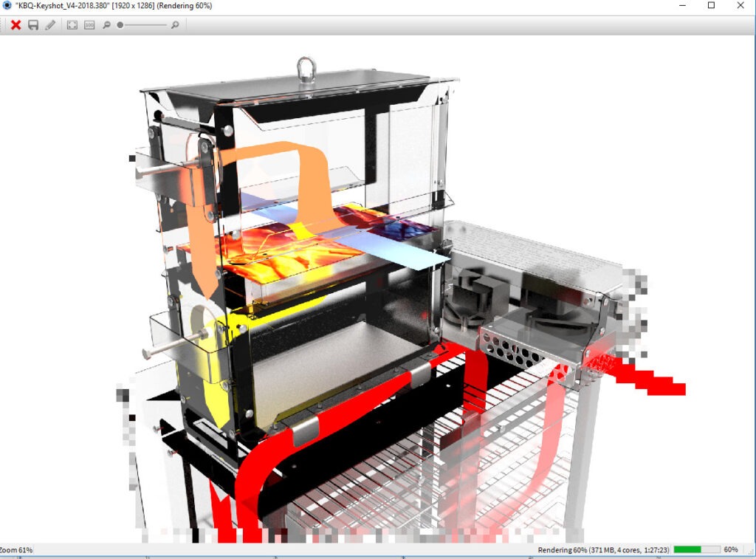Image resolution: width=756 pixels, height=559 pixels.
Task: Fit the render to the window
Action: [x=72, y=24]
